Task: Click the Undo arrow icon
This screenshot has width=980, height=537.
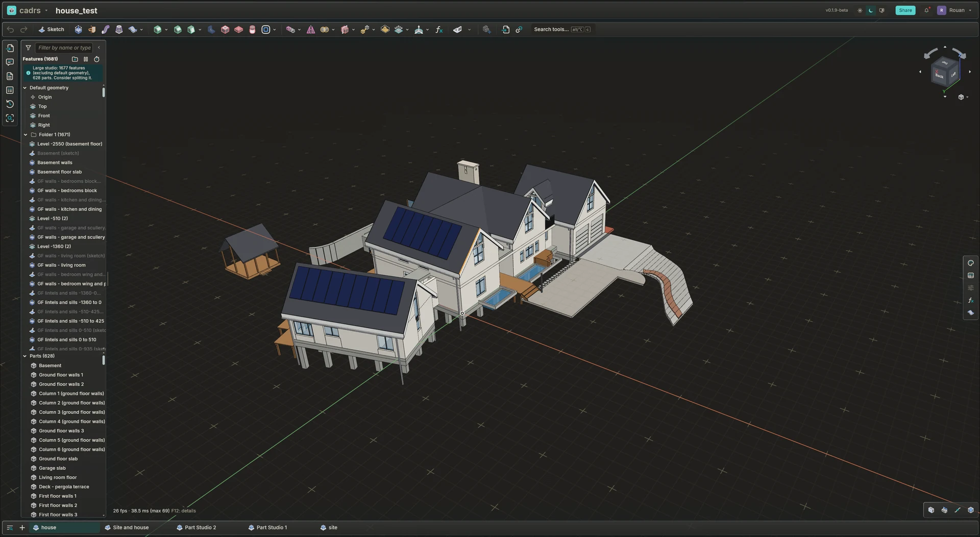Action: tap(10, 30)
